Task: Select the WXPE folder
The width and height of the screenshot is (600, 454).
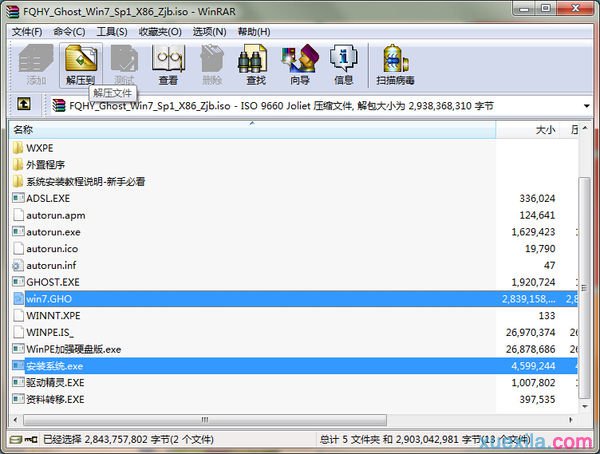Action: [x=40, y=148]
